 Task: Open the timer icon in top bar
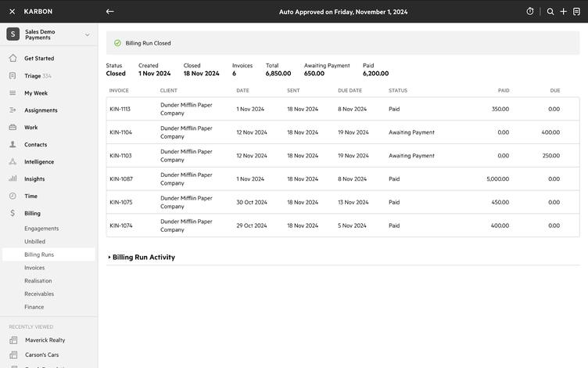(530, 12)
